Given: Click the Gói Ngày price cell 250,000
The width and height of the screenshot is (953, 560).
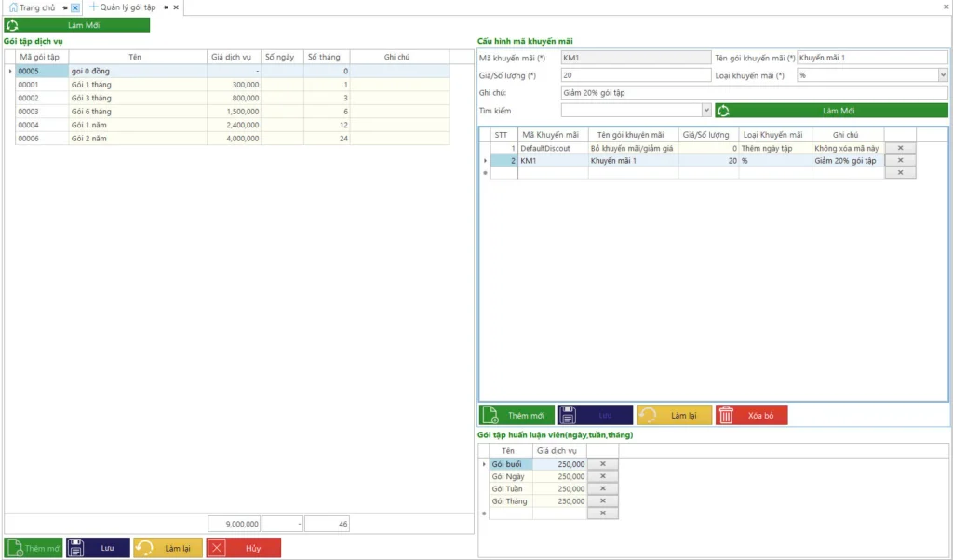Looking at the screenshot, I should tap(559, 476).
